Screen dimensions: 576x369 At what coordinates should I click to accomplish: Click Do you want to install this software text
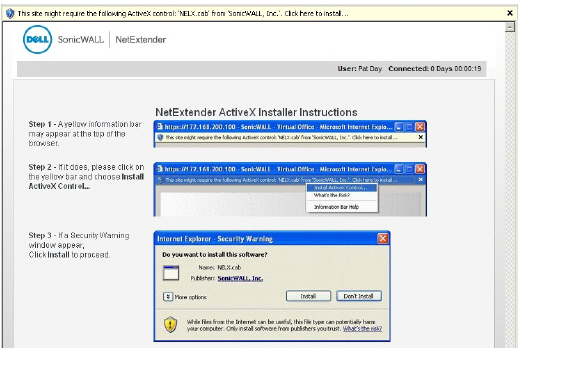[215, 254]
